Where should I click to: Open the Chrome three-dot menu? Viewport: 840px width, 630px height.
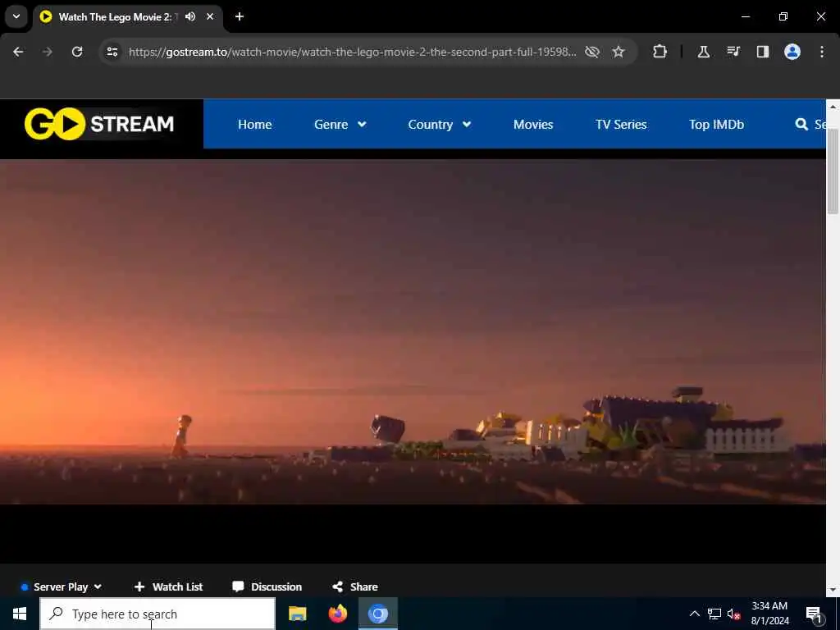(x=822, y=52)
